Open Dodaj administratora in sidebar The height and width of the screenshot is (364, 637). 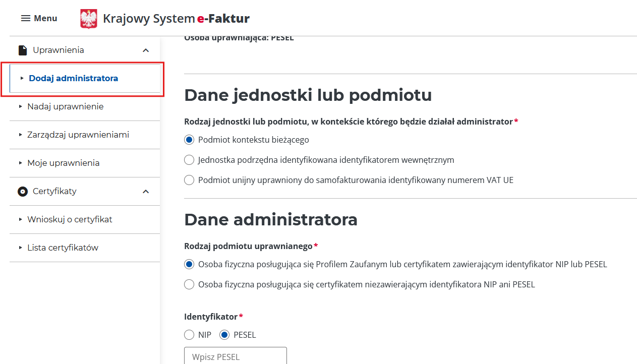point(73,78)
